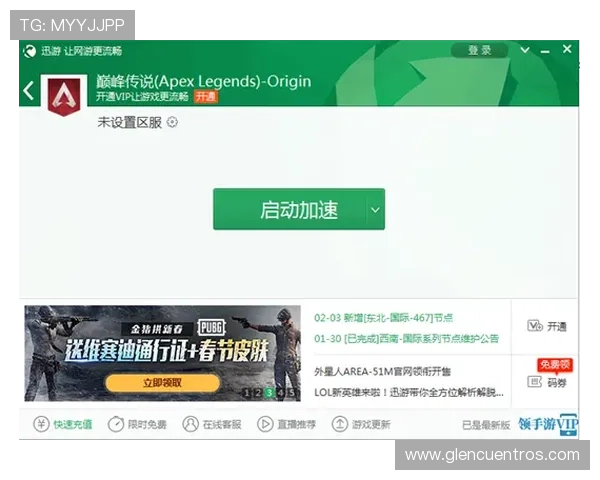Open 在线客服 customer service icon
The width and height of the screenshot is (600, 480).
191,424
